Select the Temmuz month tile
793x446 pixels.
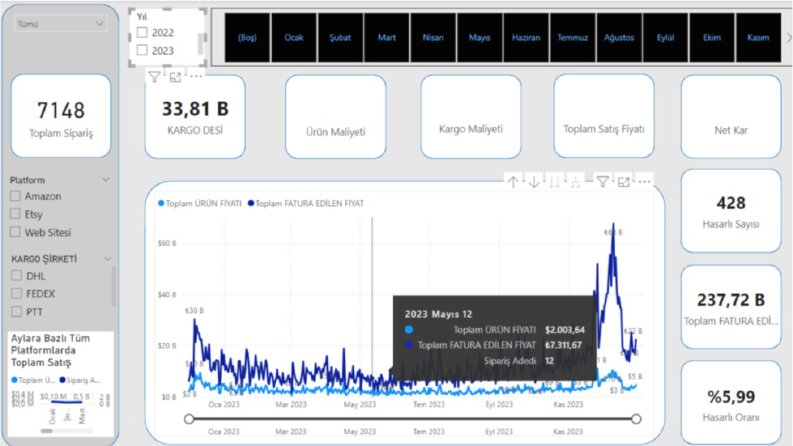click(572, 37)
